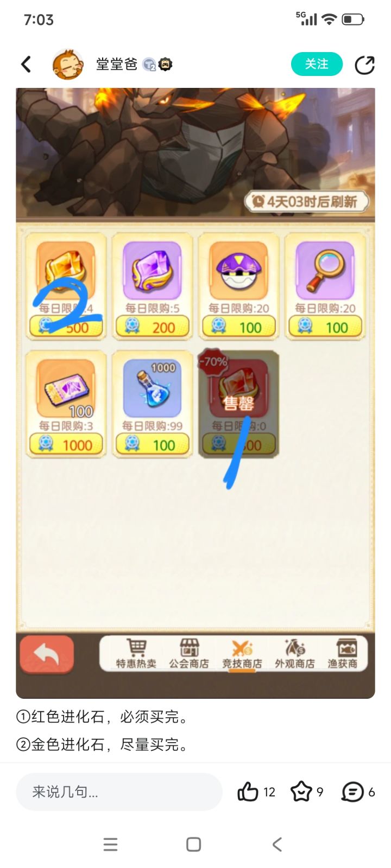Tap the 来说几句 comment input field
The height and width of the screenshot is (868, 391).
(x=119, y=792)
